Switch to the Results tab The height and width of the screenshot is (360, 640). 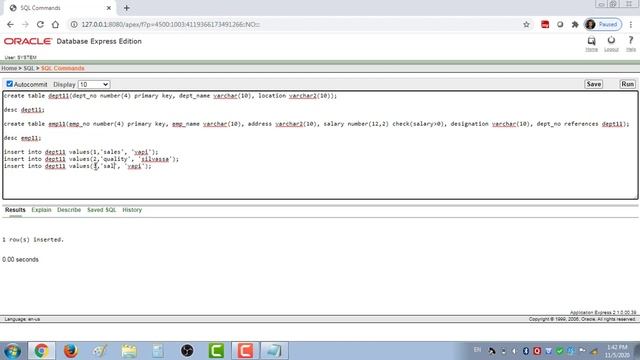pyautogui.click(x=15, y=210)
